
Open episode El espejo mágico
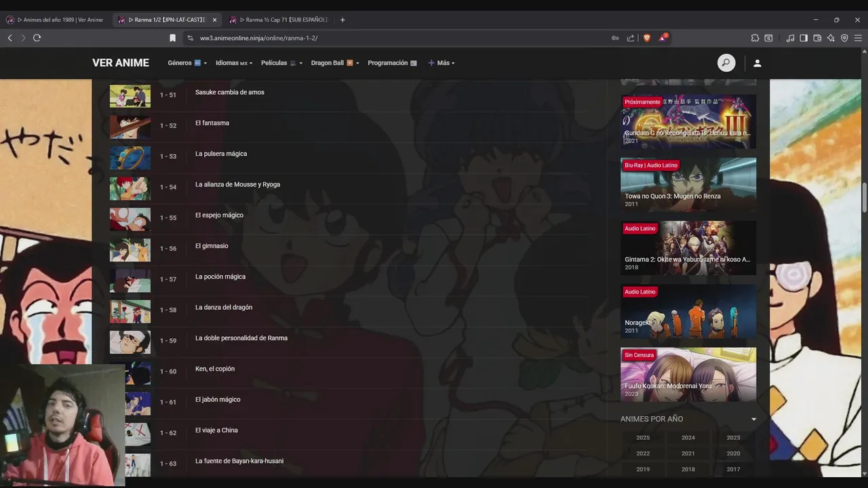click(219, 215)
